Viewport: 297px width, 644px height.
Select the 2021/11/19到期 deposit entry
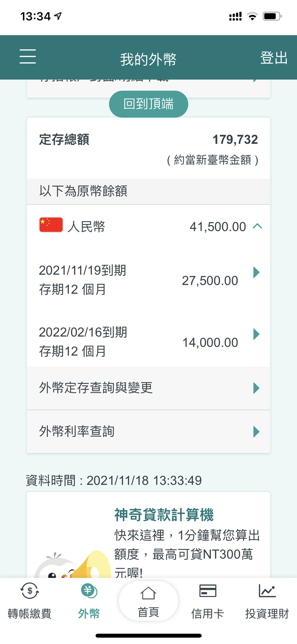pyautogui.click(x=82, y=280)
